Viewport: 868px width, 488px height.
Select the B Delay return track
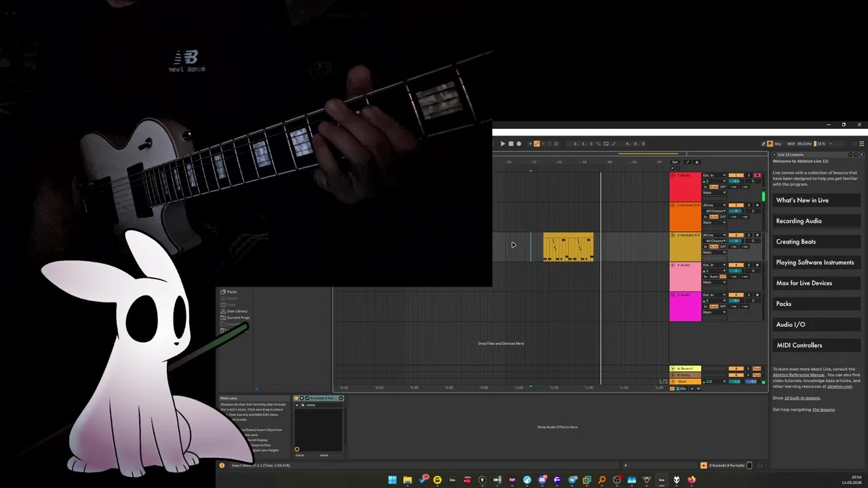coord(686,375)
